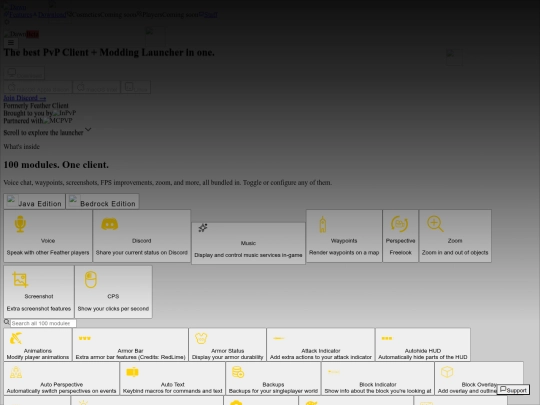Click the main Download button
The image size is (540, 405).
coord(24,73)
